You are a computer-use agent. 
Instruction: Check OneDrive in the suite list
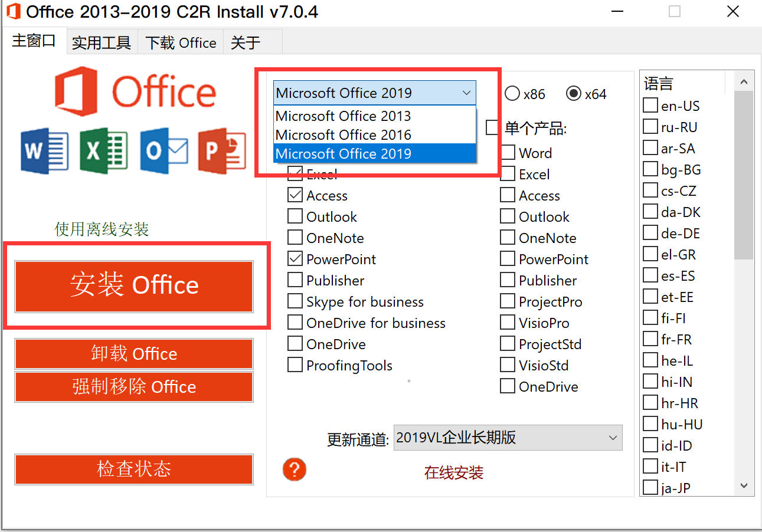tap(295, 344)
